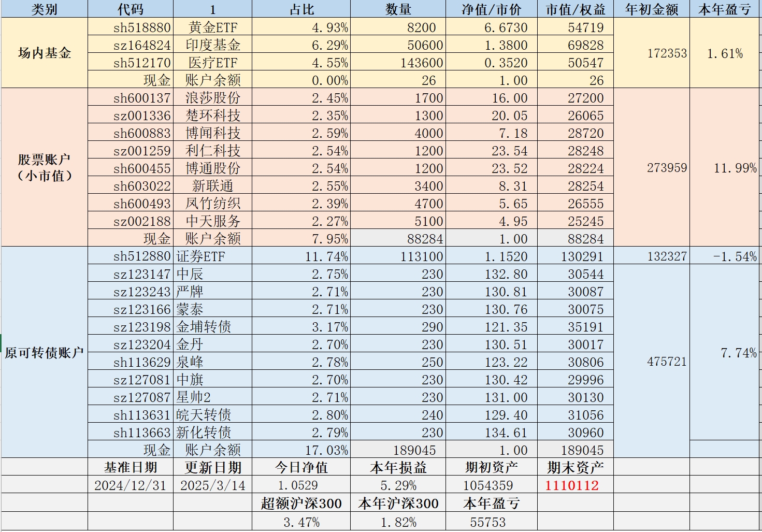The image size is (762, 532).
Task: Select the 市值/权益 header cell
Action: [576, 9]
